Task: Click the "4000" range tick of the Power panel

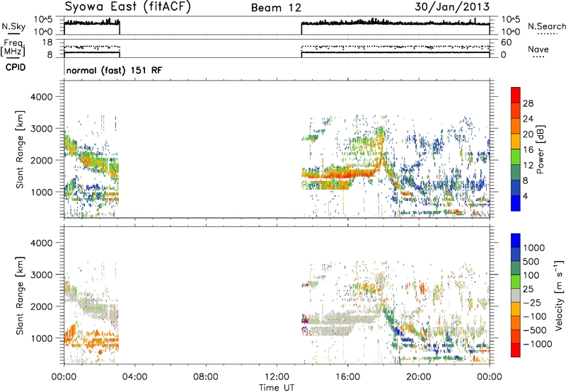Action: click(42, 96)
